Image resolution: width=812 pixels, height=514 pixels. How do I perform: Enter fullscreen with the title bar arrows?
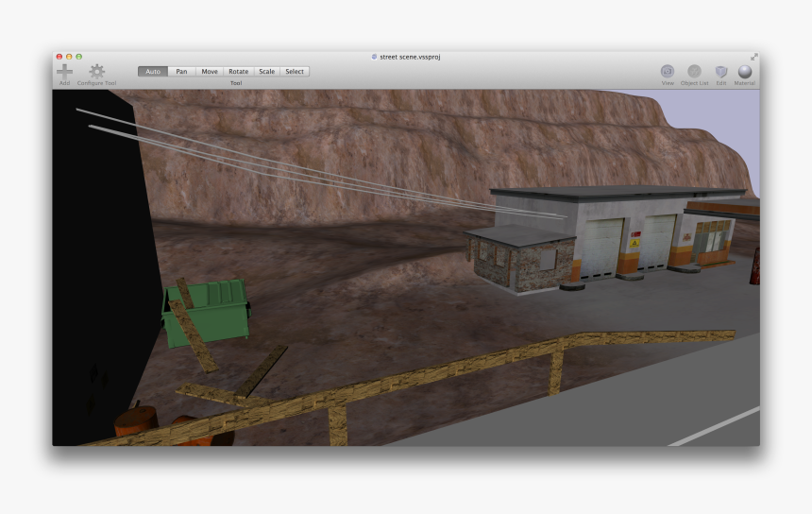(x=754, y=57)
